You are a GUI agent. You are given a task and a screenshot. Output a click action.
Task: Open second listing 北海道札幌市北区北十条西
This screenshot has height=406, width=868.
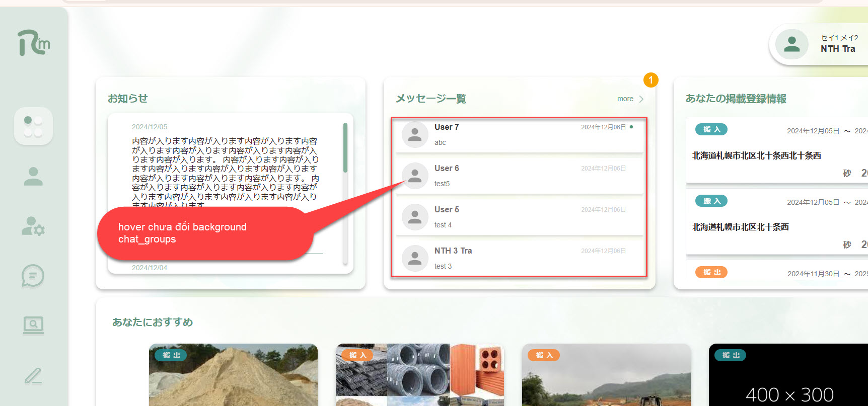[740, 227]
